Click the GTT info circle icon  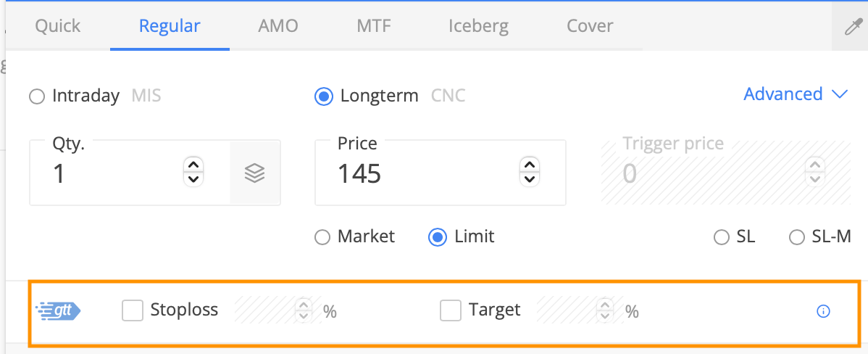[823, 312]
